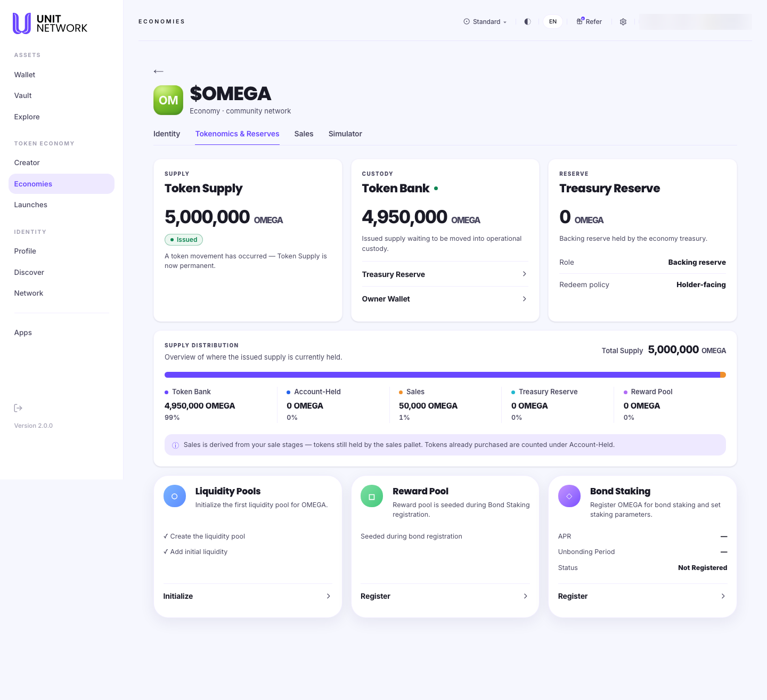Open Apps in sidebar
The image size is (767, 700).
click(x=61, y=332)
